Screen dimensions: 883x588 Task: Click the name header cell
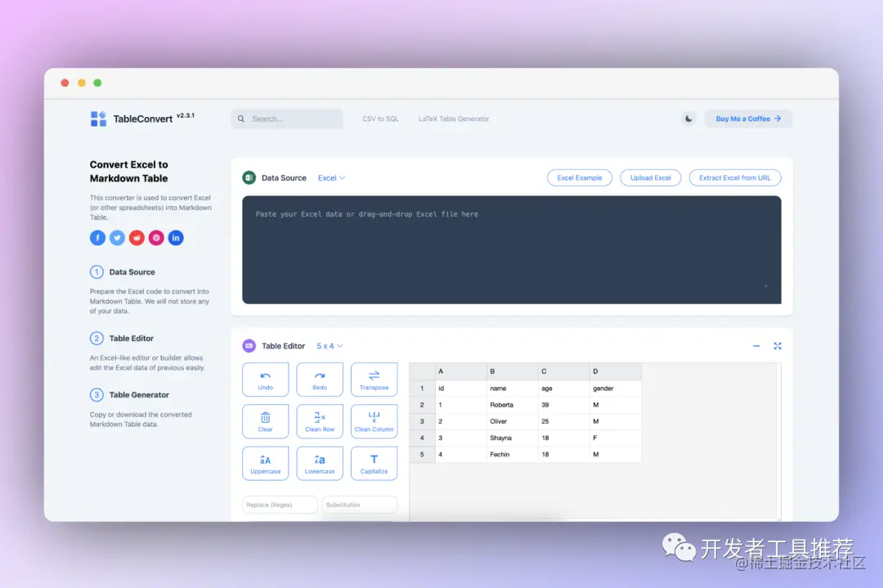(x=513, y=388)
